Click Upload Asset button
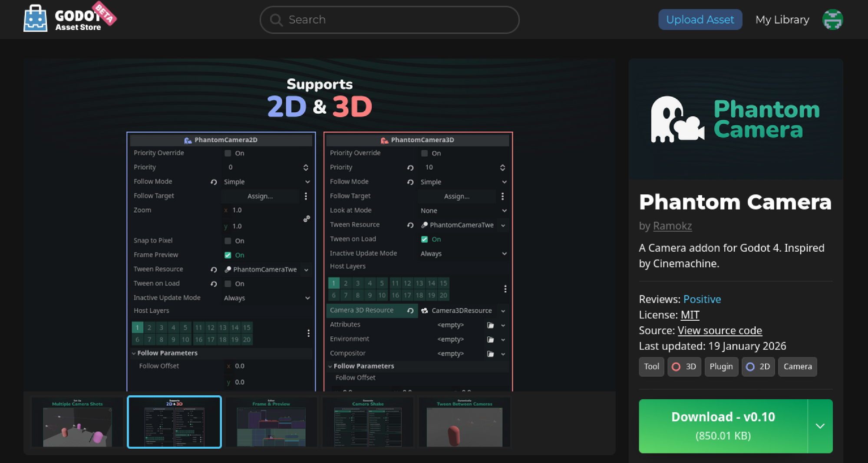This screenshot has height=463, width=868. pyautogui.click(x=700, y=20)
